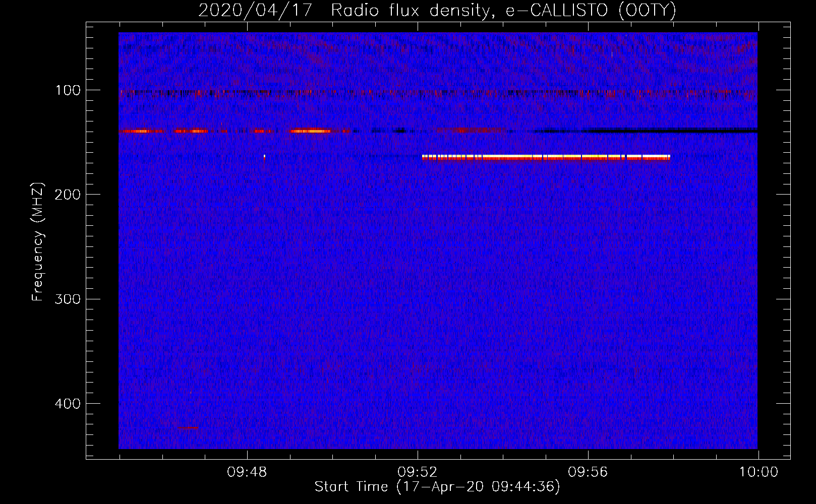Click the '200' frequency tick label

(x=68, y=195)
